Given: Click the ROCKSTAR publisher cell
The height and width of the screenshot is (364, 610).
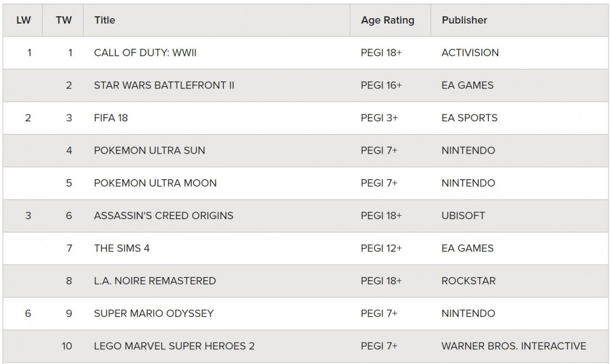Looking at the screenshot, I should 468,281.
